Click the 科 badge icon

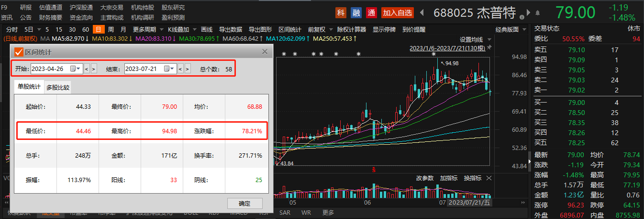[x=341, y=13]
